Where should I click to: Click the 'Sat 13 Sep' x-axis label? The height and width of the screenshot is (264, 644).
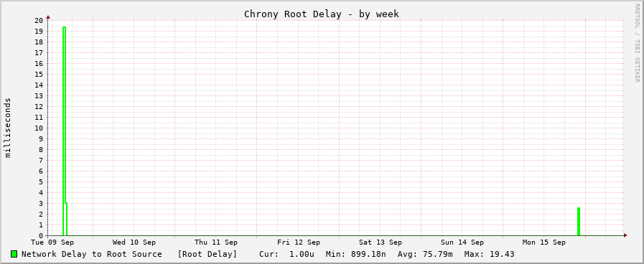coord(381,242)
